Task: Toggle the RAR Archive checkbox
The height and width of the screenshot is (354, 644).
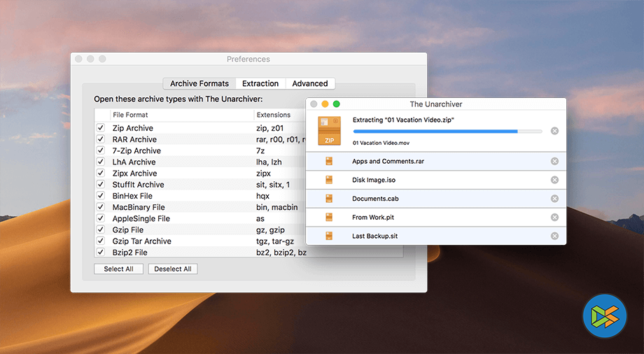Action: [101, 139]
